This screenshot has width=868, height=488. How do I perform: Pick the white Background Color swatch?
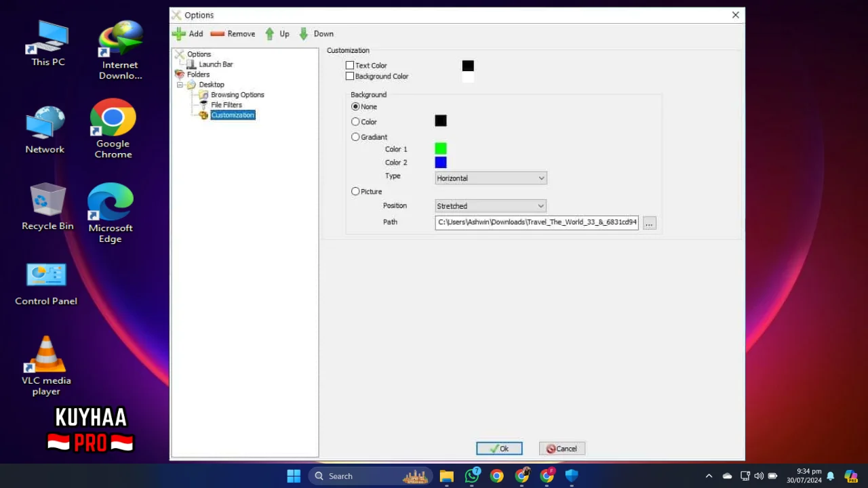(468, 77)
